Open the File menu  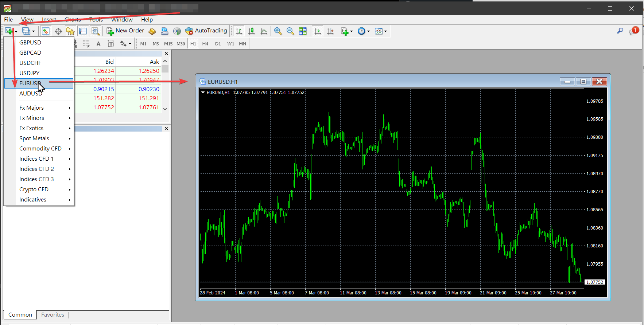tap(8, 20)
